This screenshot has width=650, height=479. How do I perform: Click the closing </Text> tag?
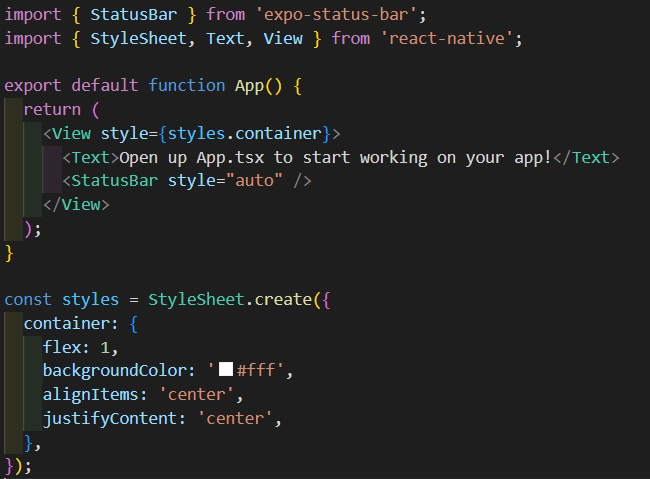[586, 158]
